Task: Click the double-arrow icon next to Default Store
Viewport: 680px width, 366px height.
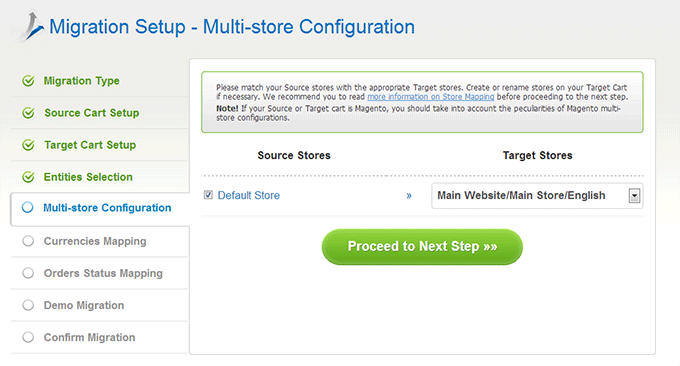Action: [409, 196]
